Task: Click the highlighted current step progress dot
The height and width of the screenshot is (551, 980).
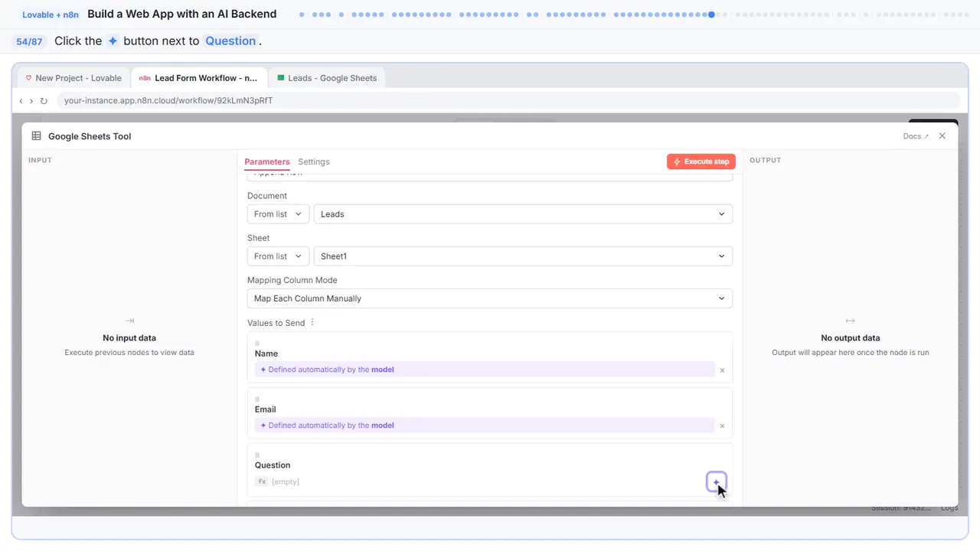Action: 712,15
